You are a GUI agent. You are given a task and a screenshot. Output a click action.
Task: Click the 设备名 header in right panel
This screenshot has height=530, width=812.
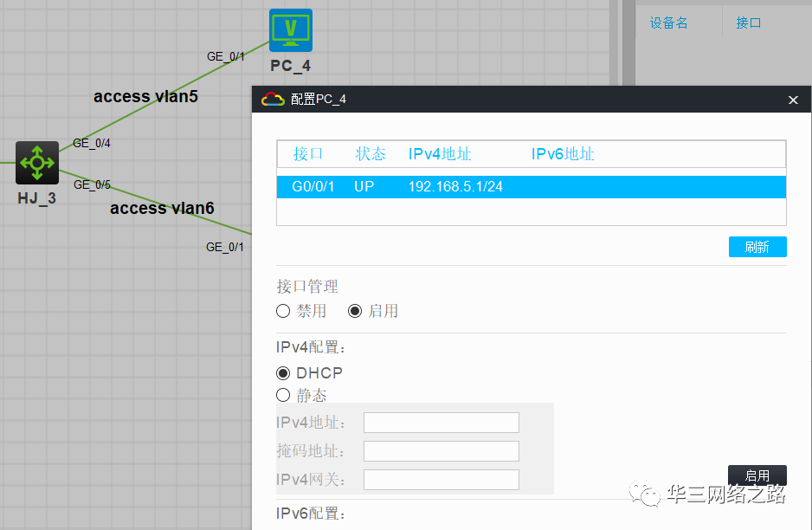[668, 23]
